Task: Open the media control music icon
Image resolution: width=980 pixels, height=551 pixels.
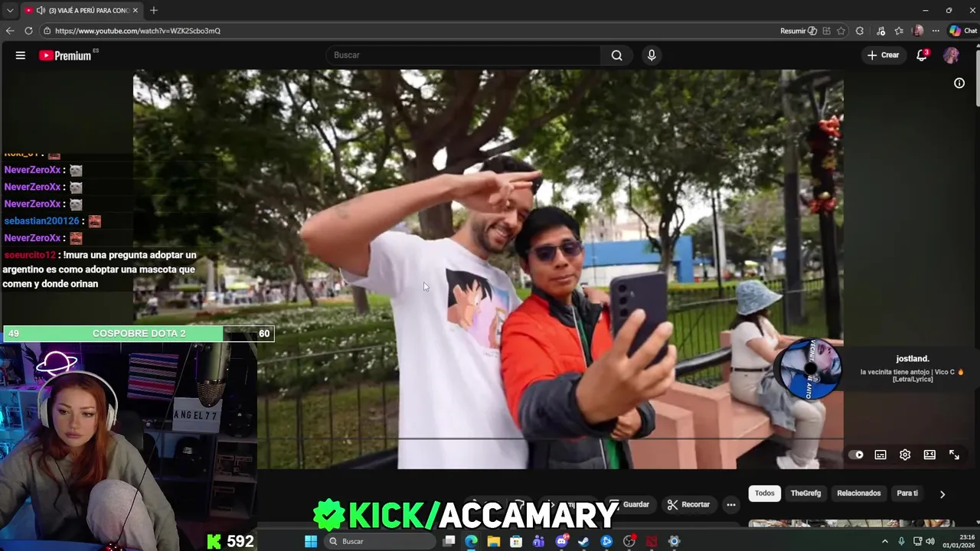Action: pyautogui.click(x=881, y=31)
